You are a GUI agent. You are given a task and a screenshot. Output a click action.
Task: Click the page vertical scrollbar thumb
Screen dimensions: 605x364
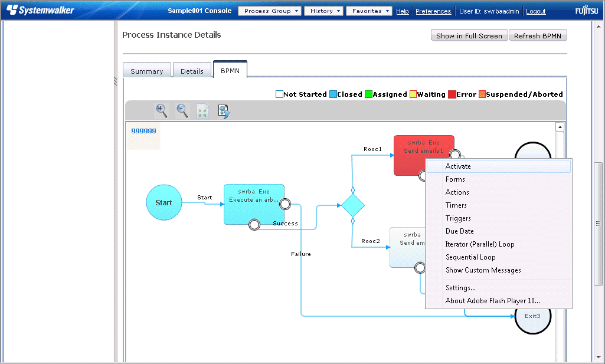point(599,224)
